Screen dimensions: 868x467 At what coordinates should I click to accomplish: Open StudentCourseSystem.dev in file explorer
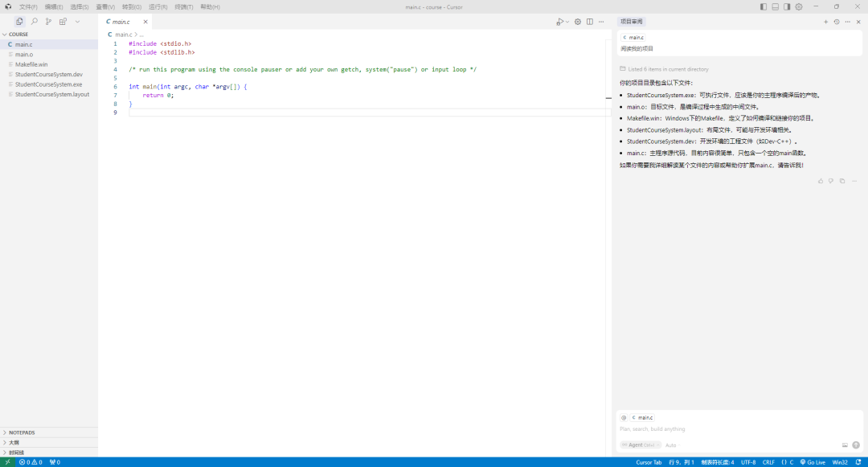48,74
